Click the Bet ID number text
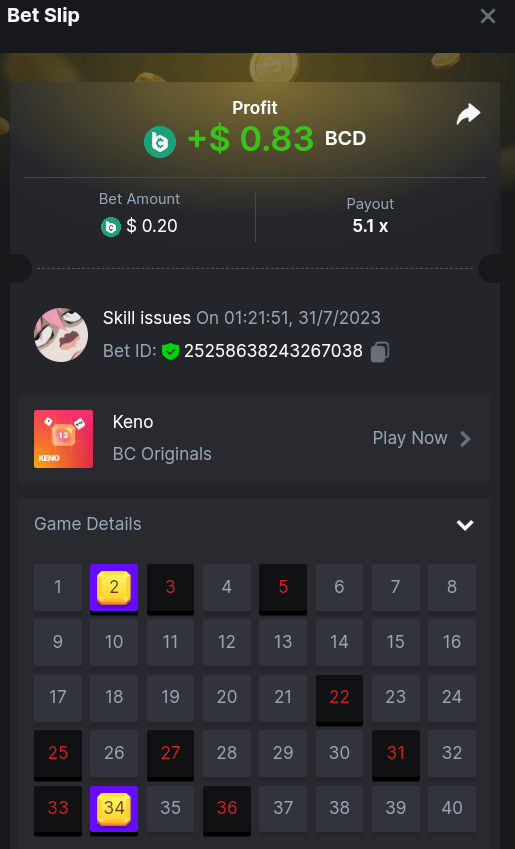The image size is (515, 849). (273, 351)
